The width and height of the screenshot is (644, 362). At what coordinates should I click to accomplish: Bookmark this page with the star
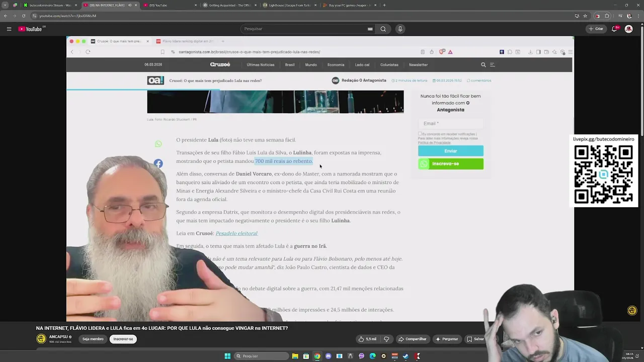(585, 16)
